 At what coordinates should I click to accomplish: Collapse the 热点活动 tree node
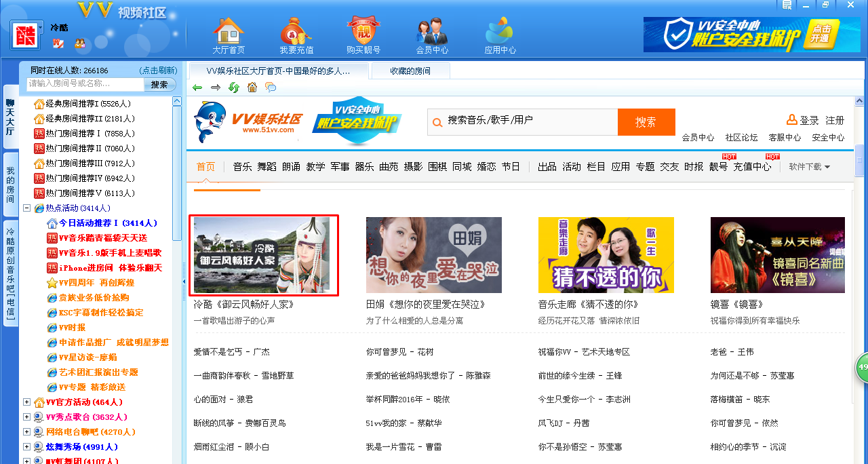(x=27, y=208)
